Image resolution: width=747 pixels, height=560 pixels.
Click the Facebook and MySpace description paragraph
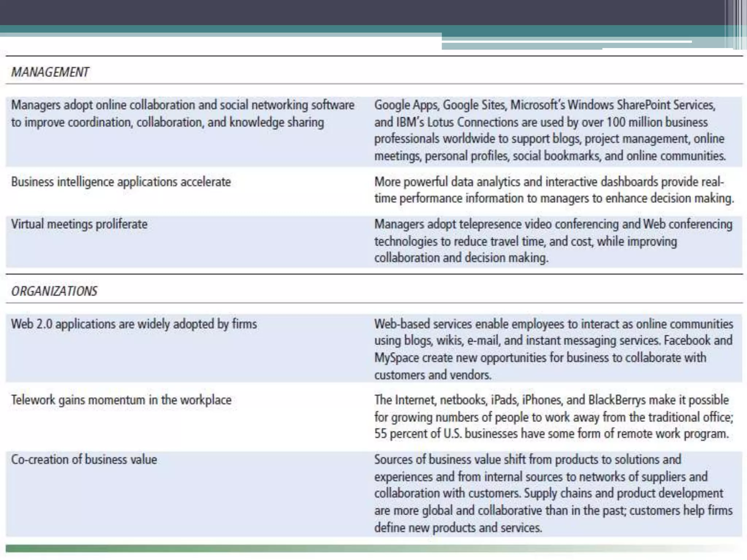click(x=553, y=349)
